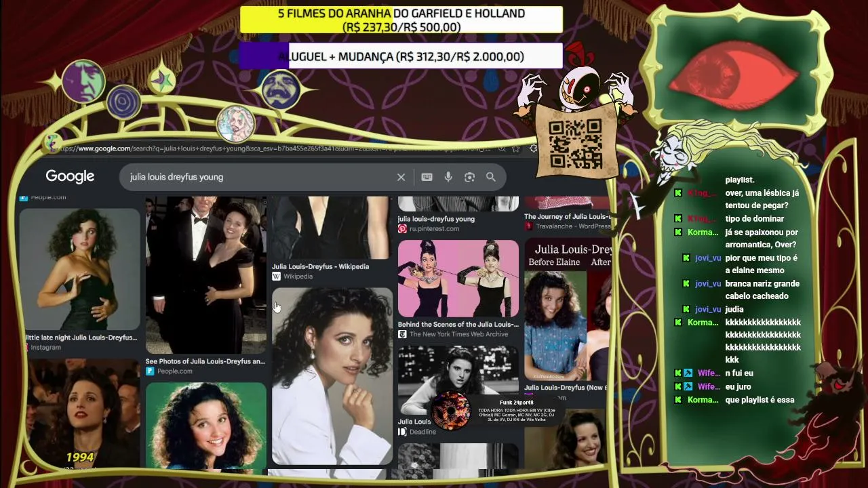
Task: Open 'Julia Louis-Dreyfus - Wikipedia' result
Action: tap(321, 266)
